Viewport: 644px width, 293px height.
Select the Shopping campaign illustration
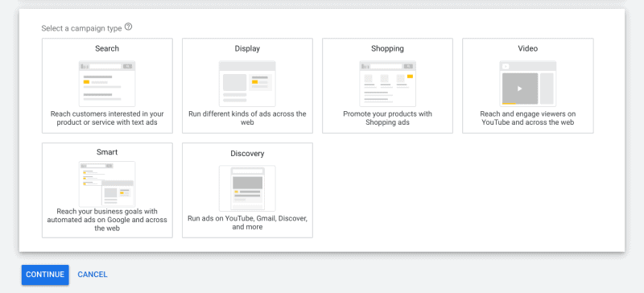pos(387,84)
